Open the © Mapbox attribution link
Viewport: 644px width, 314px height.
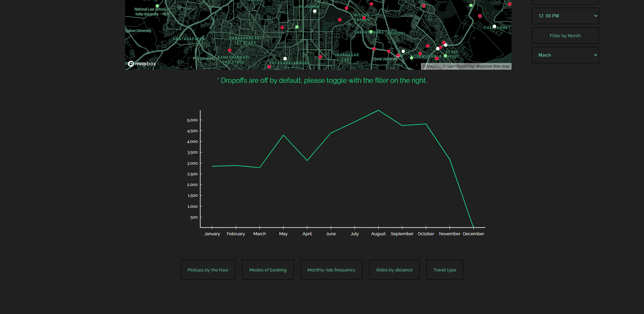432,66
